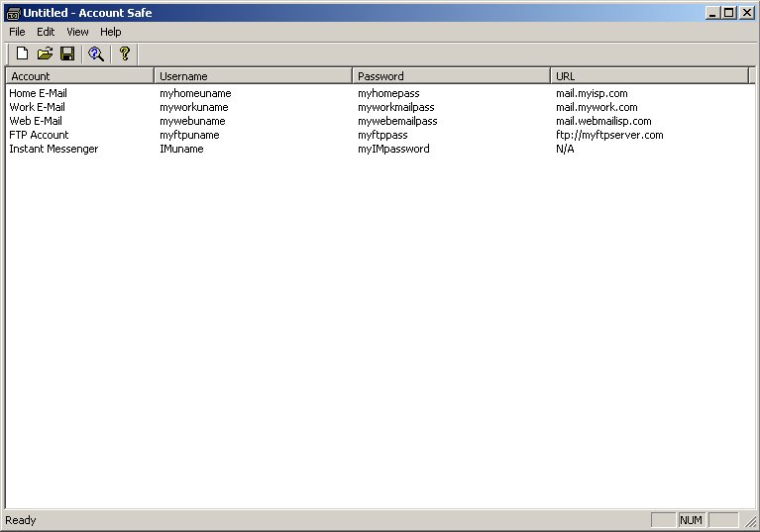Viewport: 760px width, 532px height.
Task: Click password myIMpassword
Action: pos(393,149)
